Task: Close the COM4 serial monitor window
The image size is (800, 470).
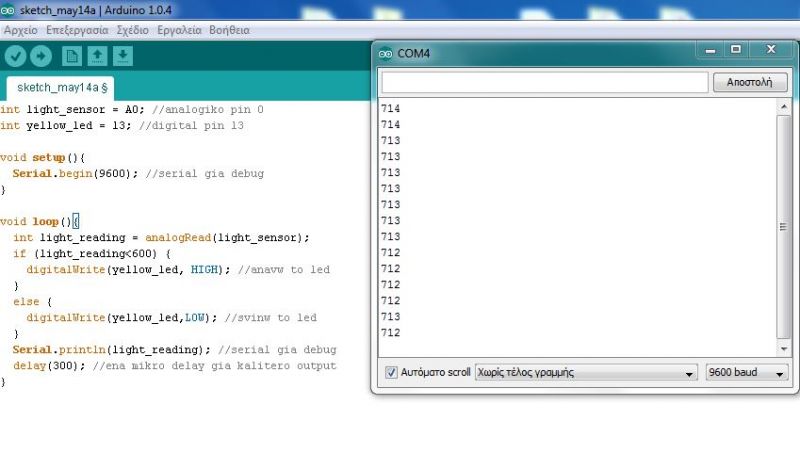Action: click(x=771, y=50)
